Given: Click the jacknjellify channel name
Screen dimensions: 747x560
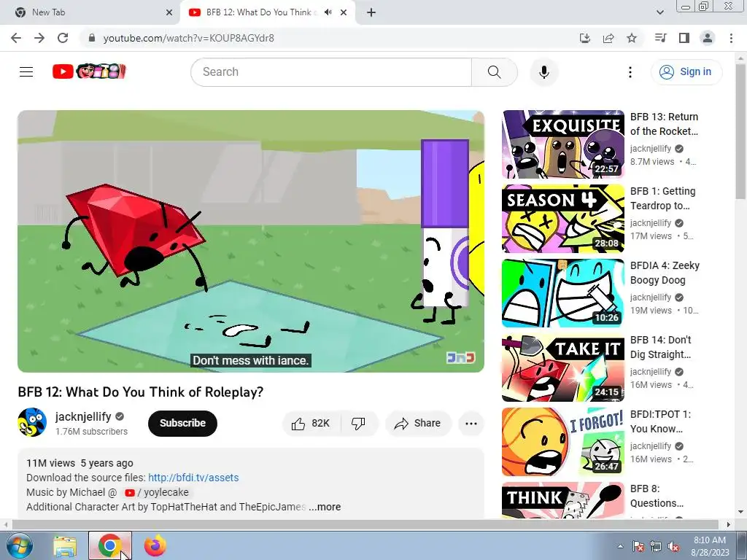Looking at the screenshot, I should coord(83,416).
